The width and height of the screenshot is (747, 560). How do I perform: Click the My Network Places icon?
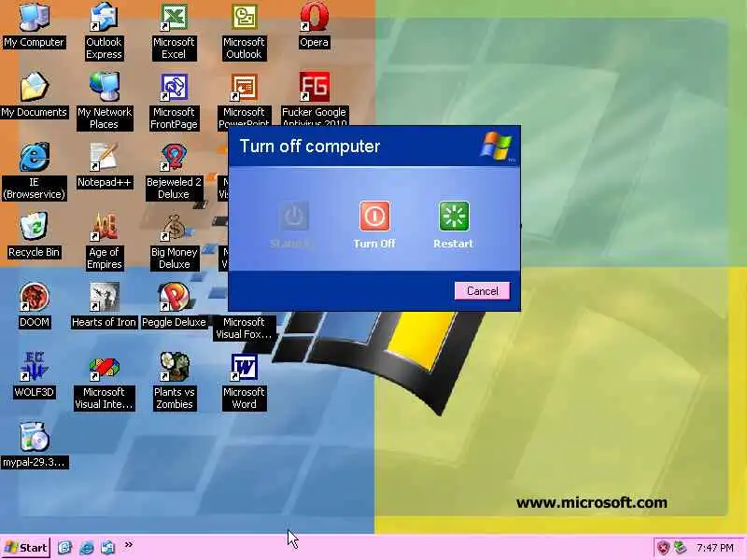[x=104, y=87]
